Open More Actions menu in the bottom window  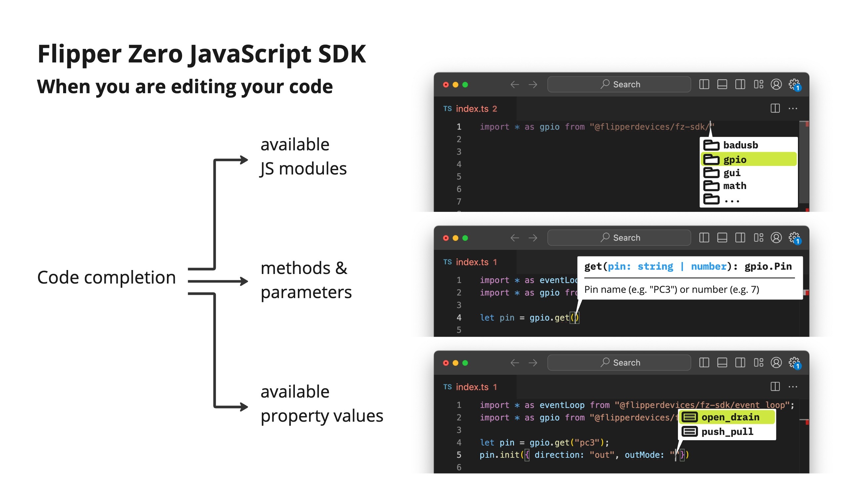click(x=793, y=386)
